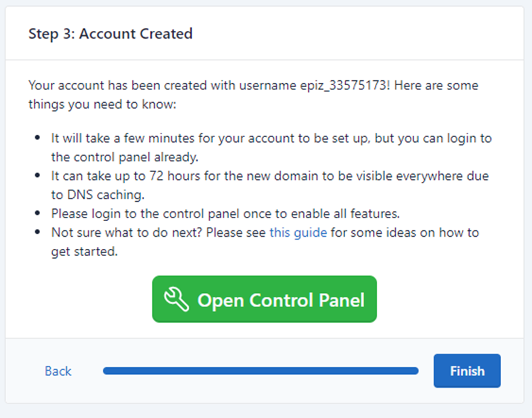This screenshot has height=418, width=532.
Task: Open the Control Panel via green button
Action: click(x=264, y=299)
